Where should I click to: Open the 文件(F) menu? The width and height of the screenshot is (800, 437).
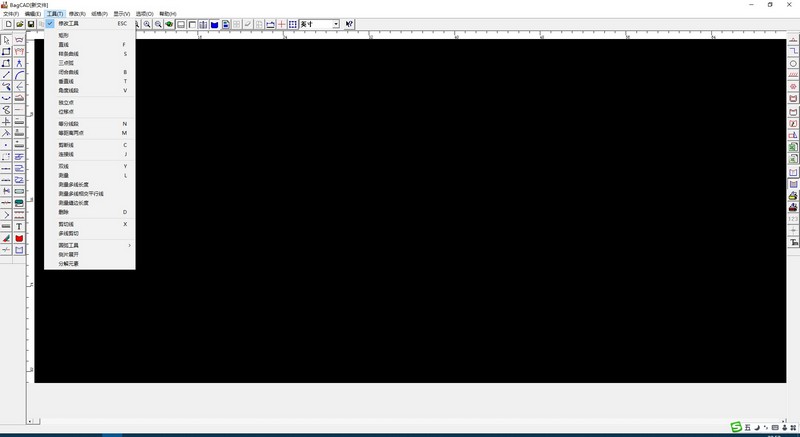click(11, 13)
